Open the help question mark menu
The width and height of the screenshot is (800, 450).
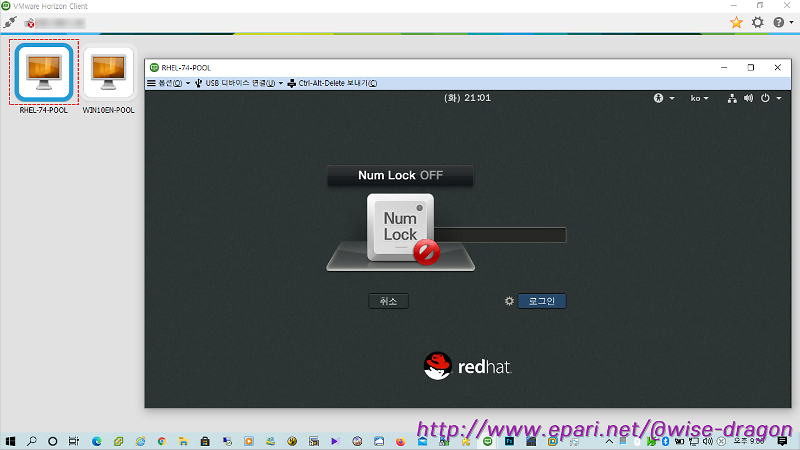click(779, 22)
